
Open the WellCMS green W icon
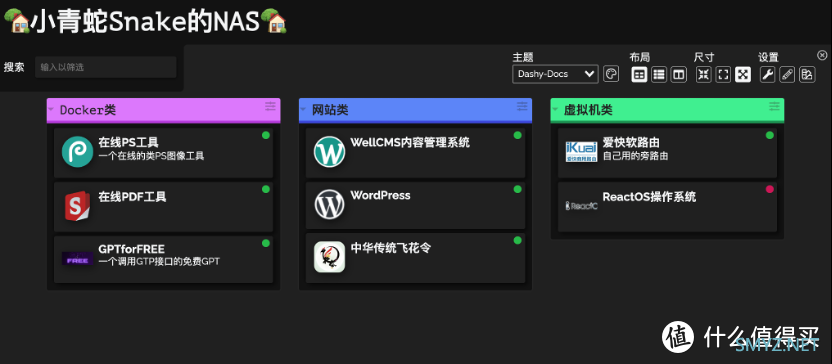coord(330,152)
